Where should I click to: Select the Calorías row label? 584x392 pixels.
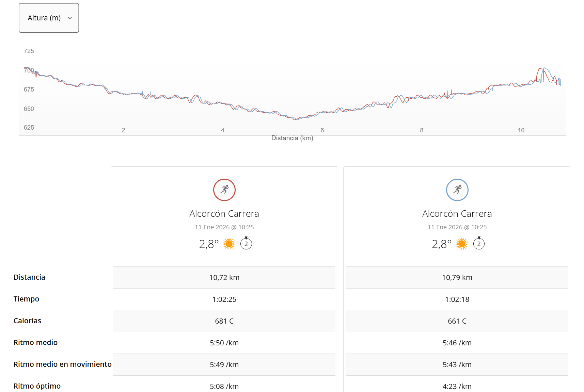click(x=27, y=321)
